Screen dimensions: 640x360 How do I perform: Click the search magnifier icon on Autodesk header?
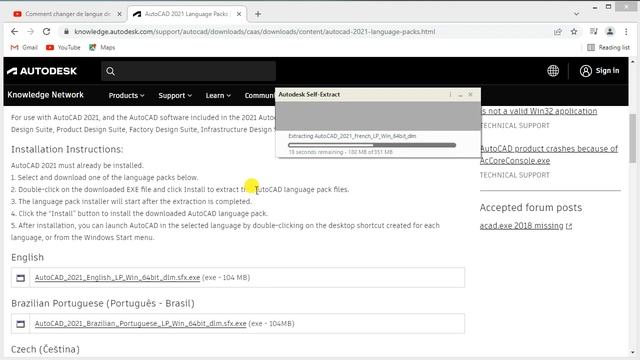pyautogui.click(x=110, y=71)
